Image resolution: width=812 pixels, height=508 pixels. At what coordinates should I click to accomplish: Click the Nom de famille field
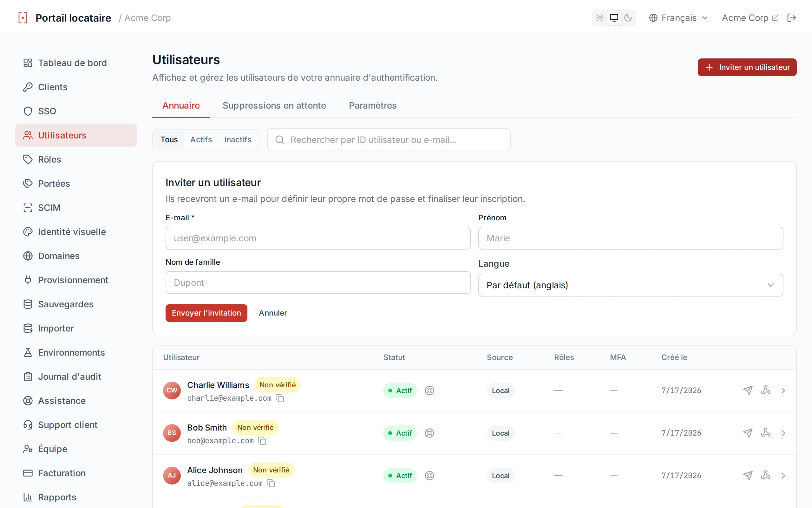318,283
